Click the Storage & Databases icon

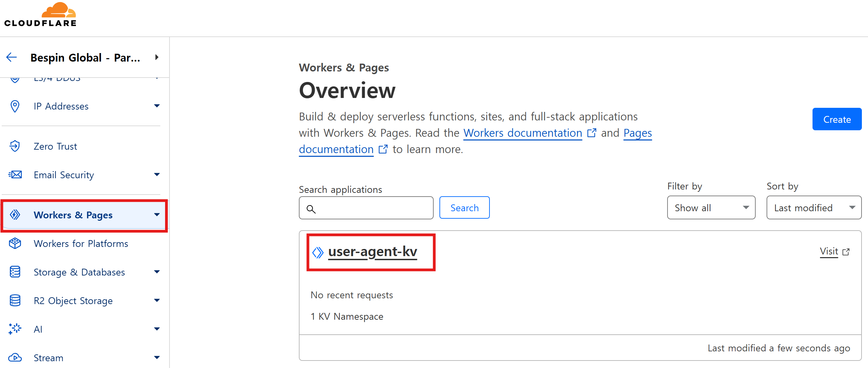(x=15, y=272)
